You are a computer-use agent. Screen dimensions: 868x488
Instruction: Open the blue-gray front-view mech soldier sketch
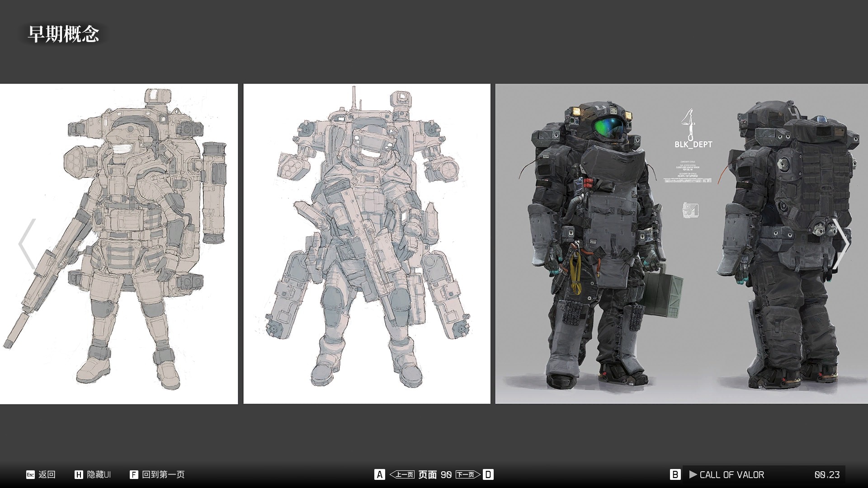tap(367, 244)
